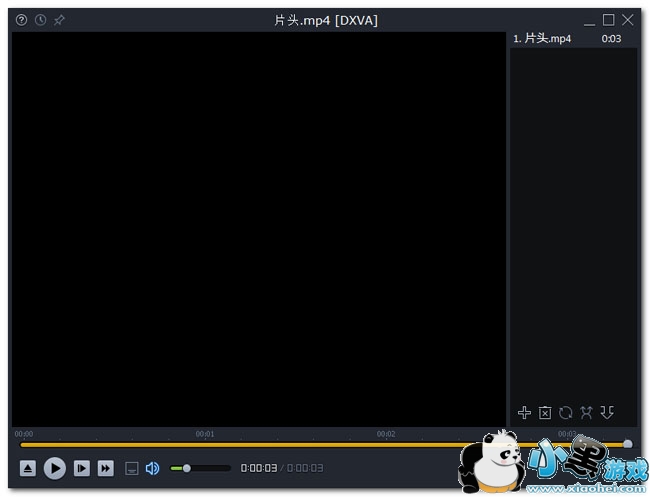Seek to the 00:02 mark on the timeline
This screenshot has width=650, height=497.
[386, 434]
